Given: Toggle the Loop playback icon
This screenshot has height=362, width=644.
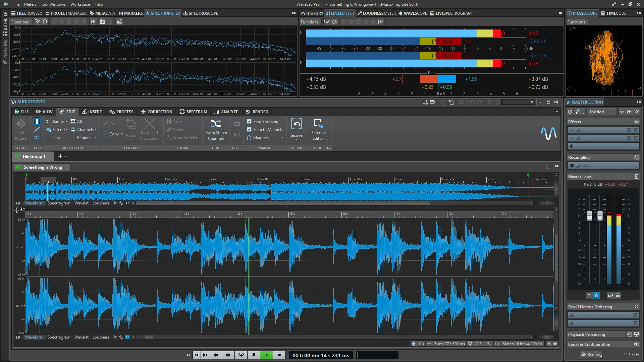Looking at the screenshot, I should pos(241,355).
